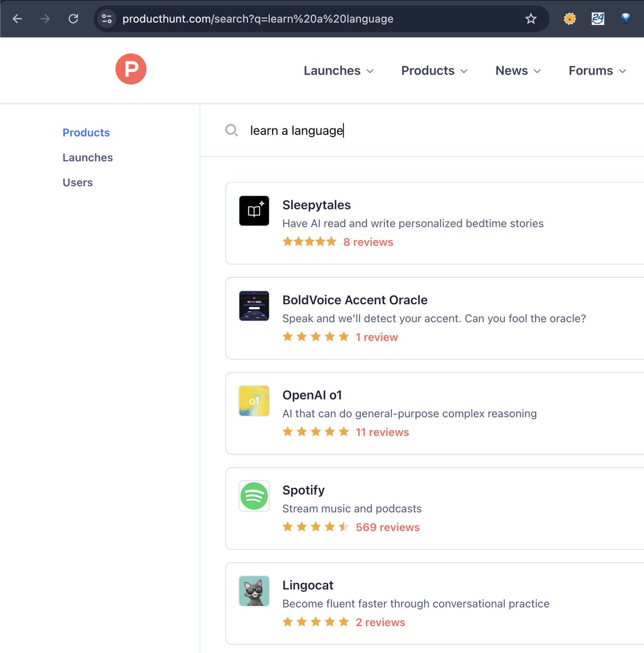Open the Sleepytales product thumbnail
644x653 pixels.
tap(254, 211)
